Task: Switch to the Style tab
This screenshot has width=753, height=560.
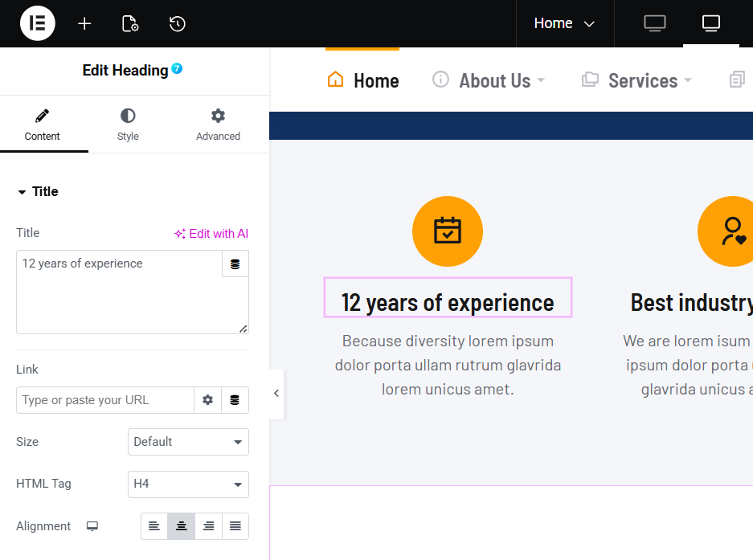Action: (x=128, y=125)
